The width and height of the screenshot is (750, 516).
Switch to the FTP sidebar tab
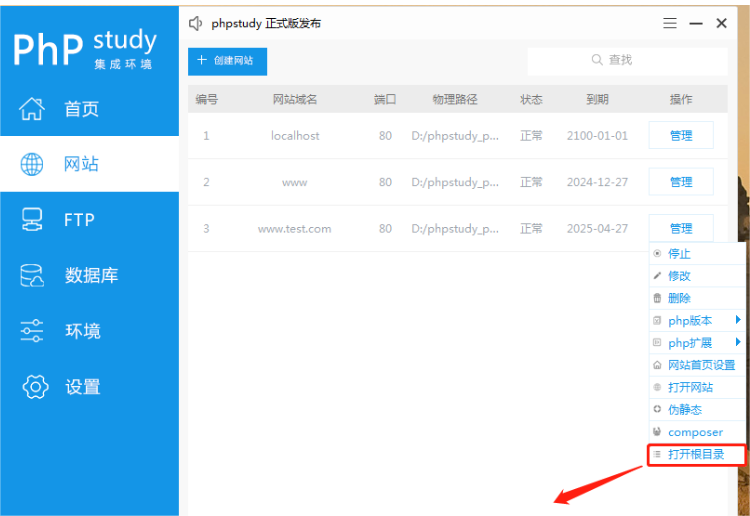coord(89,220)
